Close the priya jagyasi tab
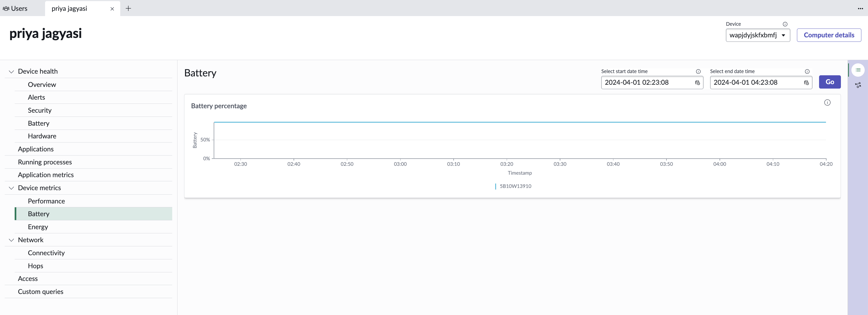The image size is (868, 315). point(112,9)
